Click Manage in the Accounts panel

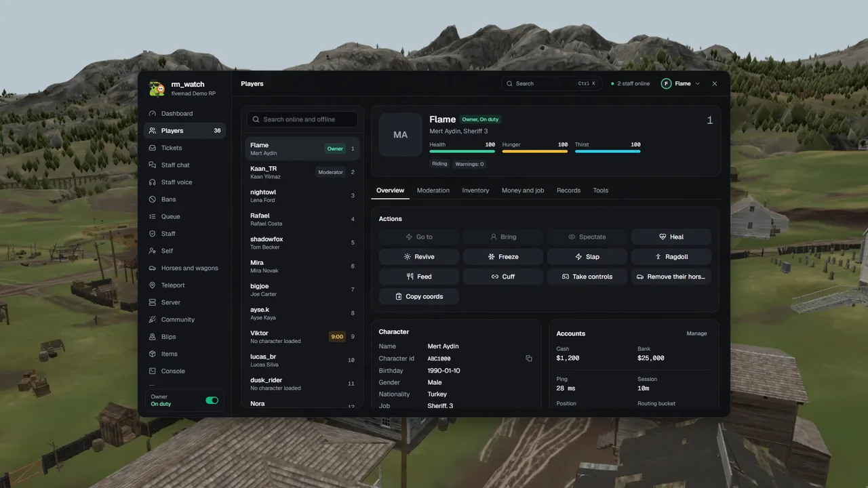[x=696, y=333]
